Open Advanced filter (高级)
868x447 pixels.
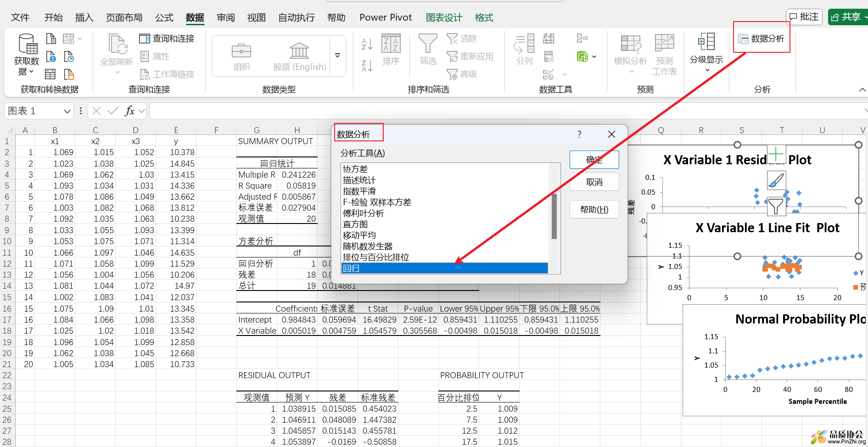[462, 74]
